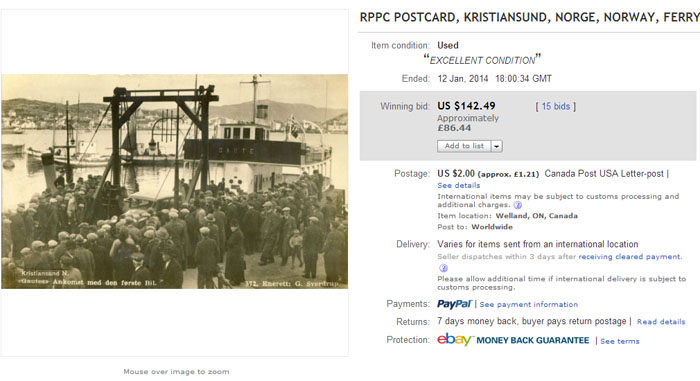Click the US $2.00 postage price
Viewport: 700px width, 381px height.
coord(456,174)
